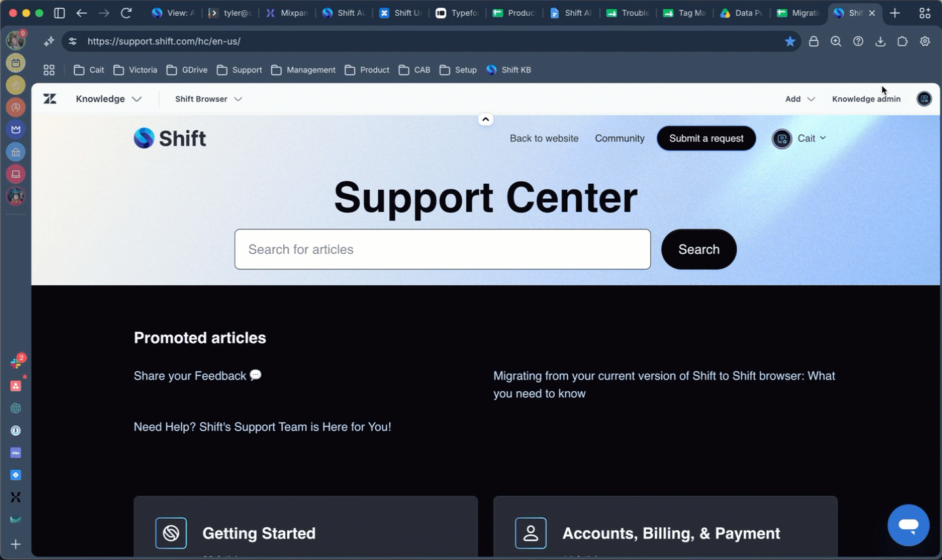This screenshot has height=560, width=942.
Task: Switch to the Migrati spreadsheet tab
Action: [798, 13]
